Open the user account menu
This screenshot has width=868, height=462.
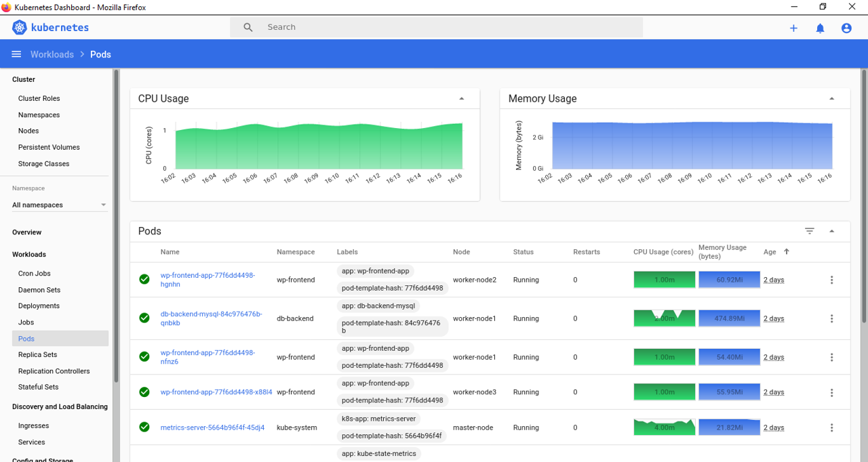click(846, 28)
